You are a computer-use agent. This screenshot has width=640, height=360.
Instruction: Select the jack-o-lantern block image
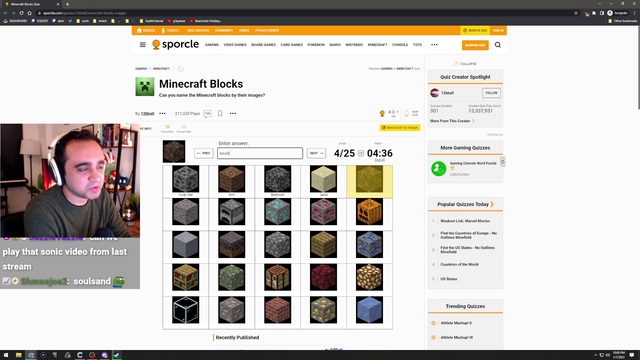[369, 211]
